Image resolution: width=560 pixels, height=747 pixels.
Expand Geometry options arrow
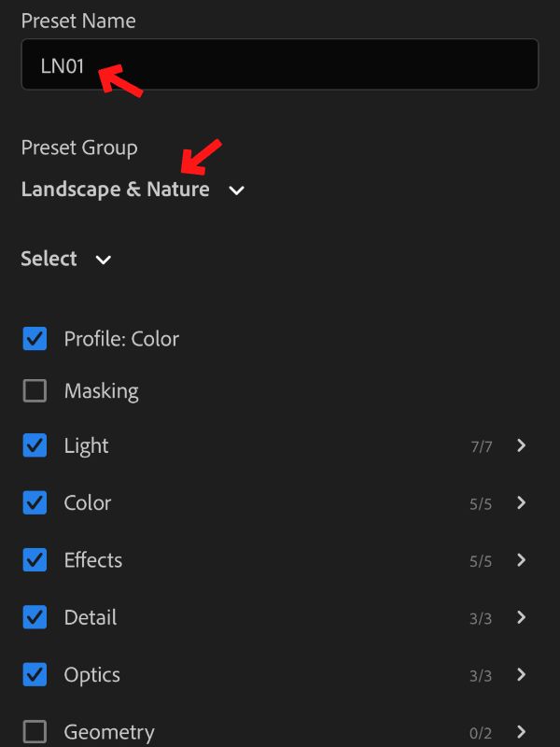pos(522,732)
